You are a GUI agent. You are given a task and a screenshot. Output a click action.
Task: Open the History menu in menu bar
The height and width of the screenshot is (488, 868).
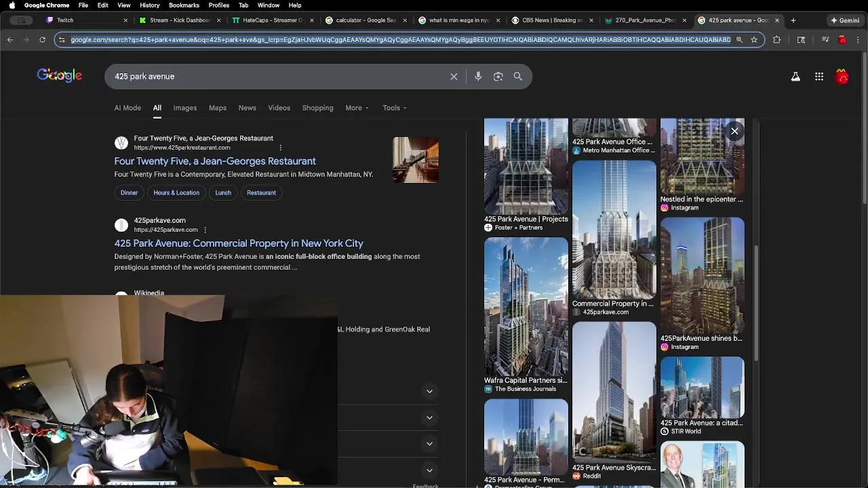click(150, 5)
